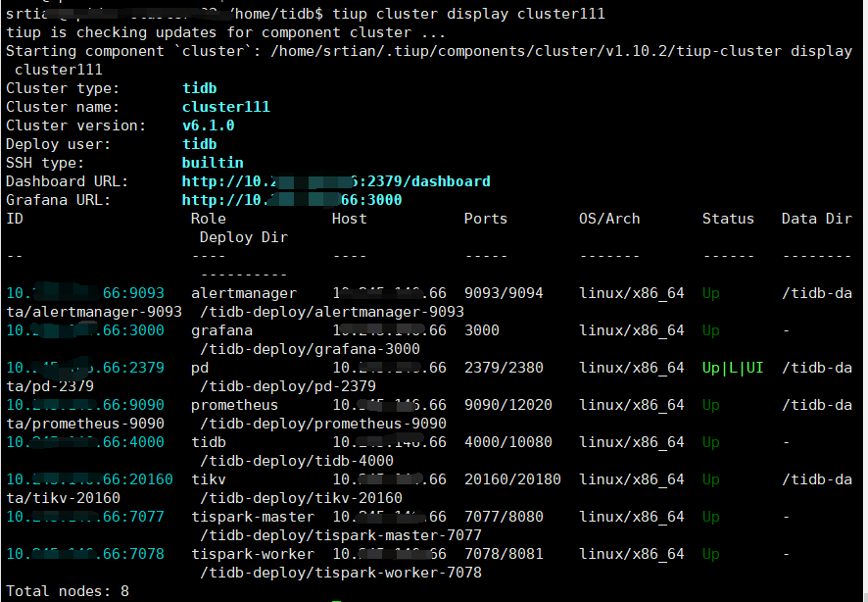Click the ports value '20160/20180'
Viewport: 868px width, 602px height.
click(512, 479)
